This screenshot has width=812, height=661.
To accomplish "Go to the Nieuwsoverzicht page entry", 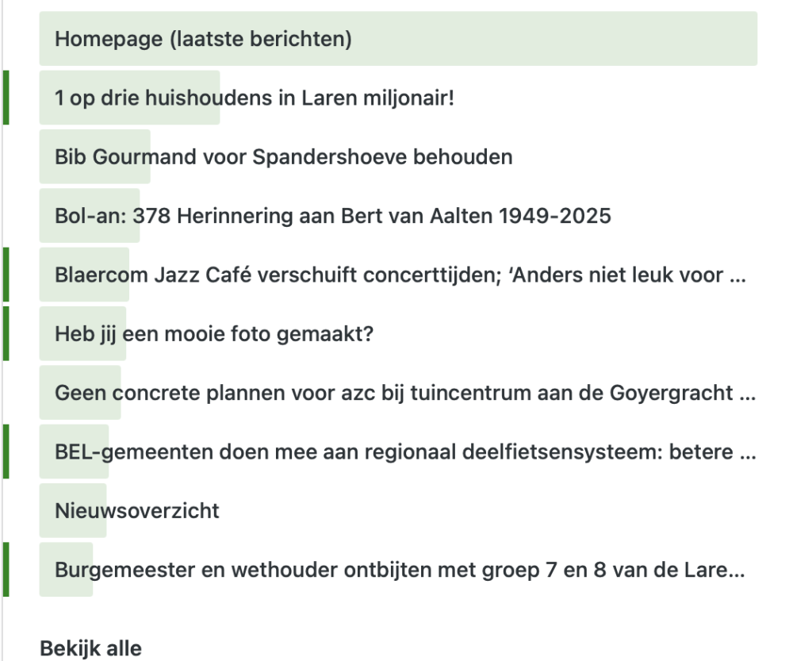I will 137,510.
